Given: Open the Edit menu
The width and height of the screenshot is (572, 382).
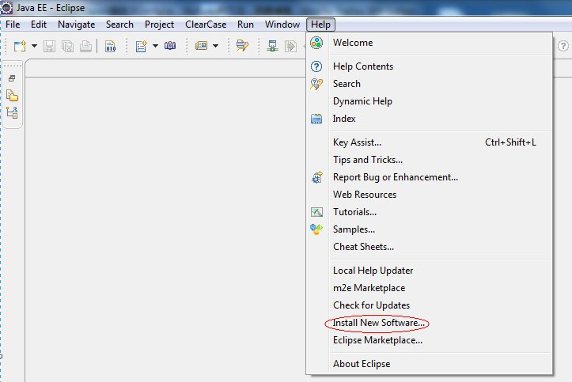Looking at the screenshot, I should point(39,24).
